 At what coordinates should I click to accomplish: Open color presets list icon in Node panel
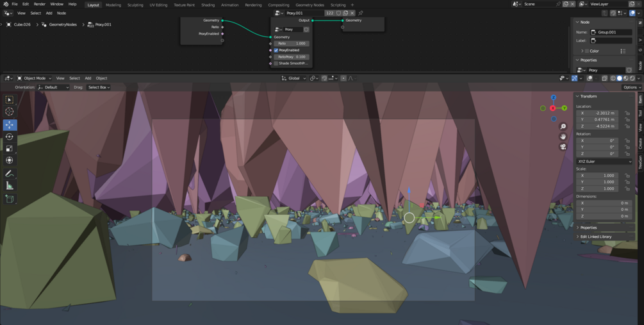click(623, 51)
